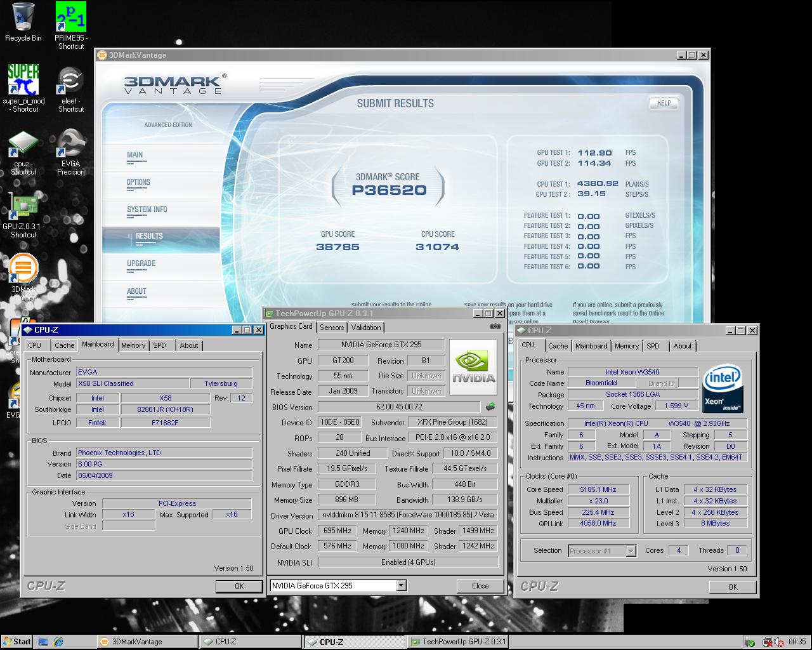The image size is (812, 650).
Task: Click the network tray icon
Action: pos(768,642)
